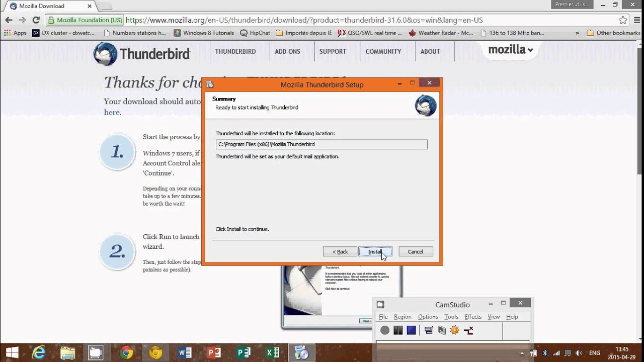Pause recording in CamStudio toolbar
The image size is (644, 362).
(398, 330)
